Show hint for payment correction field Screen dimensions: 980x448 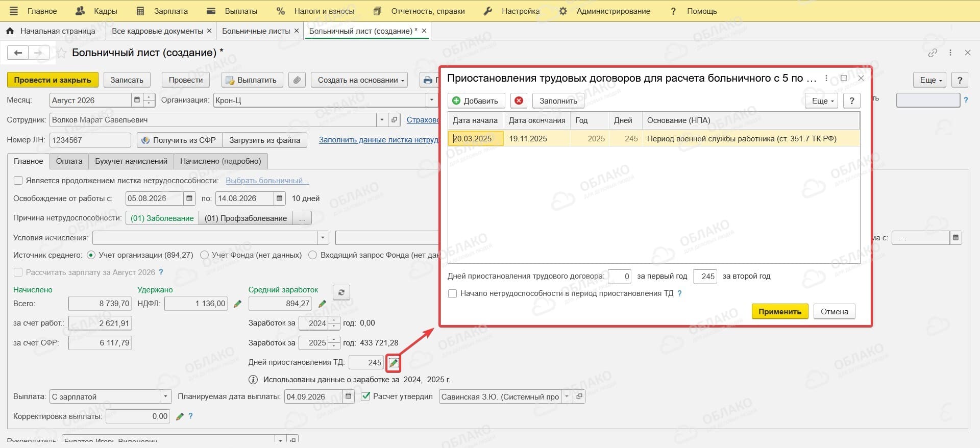190,416
